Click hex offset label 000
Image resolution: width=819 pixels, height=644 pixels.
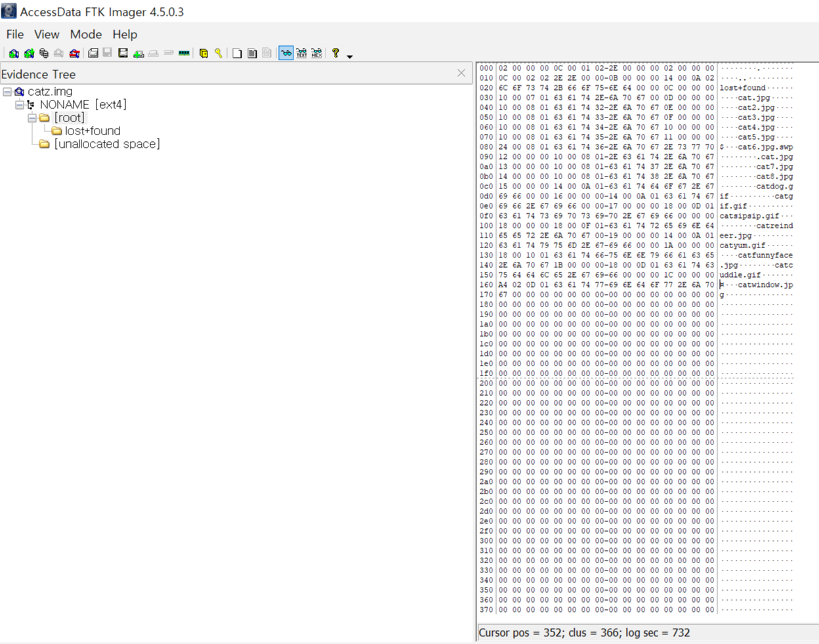(486, 68)
